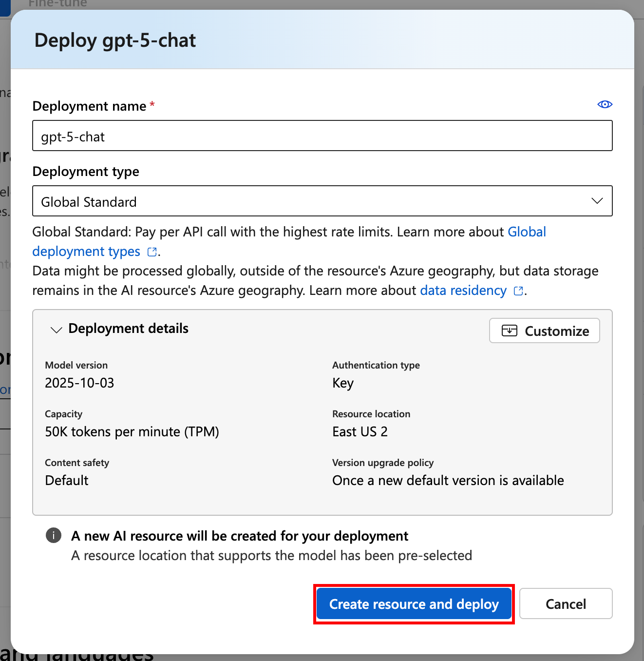
Task: Click the Customize button
Action: (544, 330)
